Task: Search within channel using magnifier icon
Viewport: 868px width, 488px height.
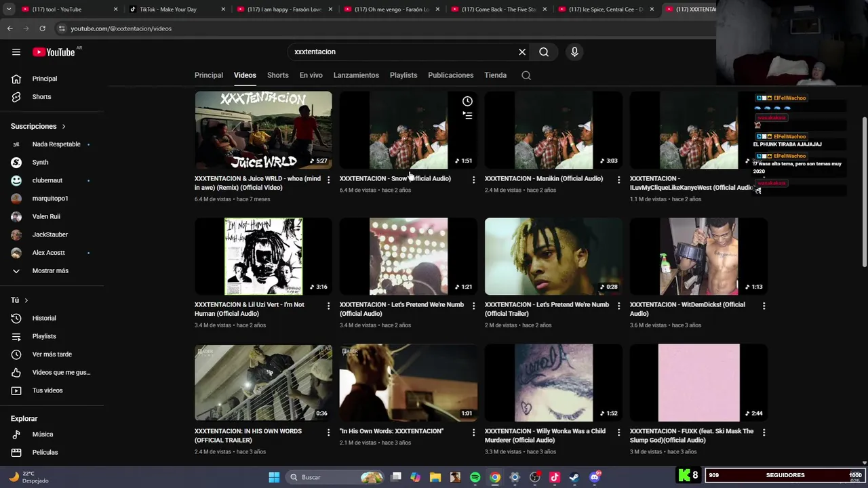Action: coord(526,75)
